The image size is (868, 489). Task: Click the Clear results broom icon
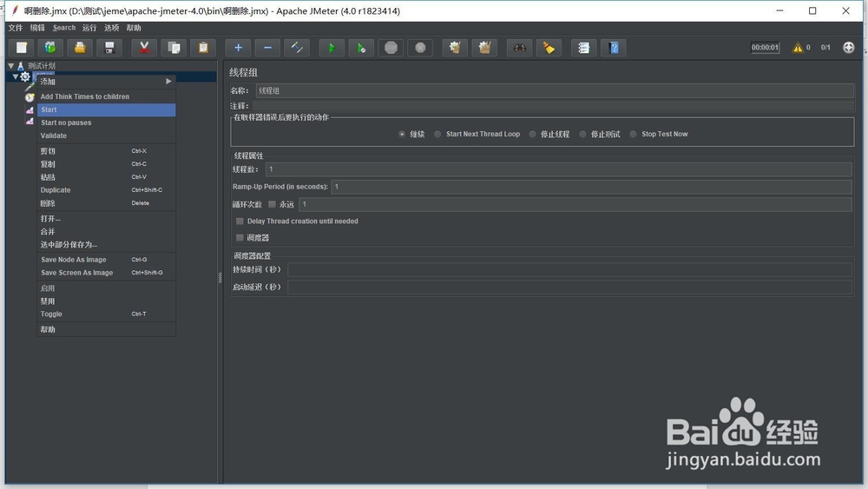pyautogui.click(x=455, y=48)
